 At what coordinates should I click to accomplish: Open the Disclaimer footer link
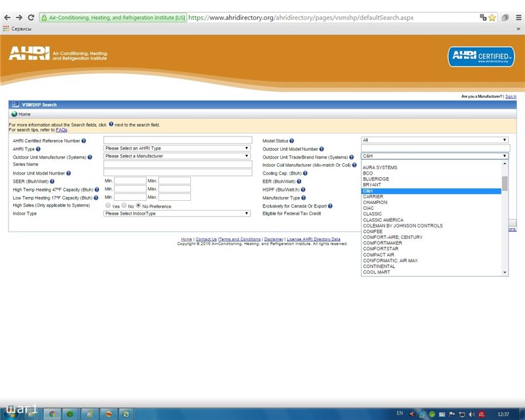coord(274,239)
